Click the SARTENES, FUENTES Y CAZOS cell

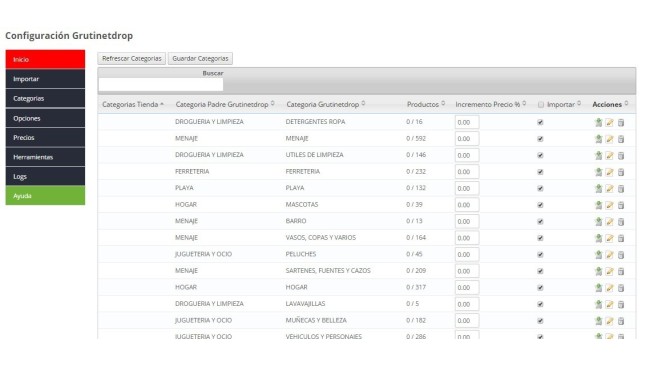(x=328, y=271)
